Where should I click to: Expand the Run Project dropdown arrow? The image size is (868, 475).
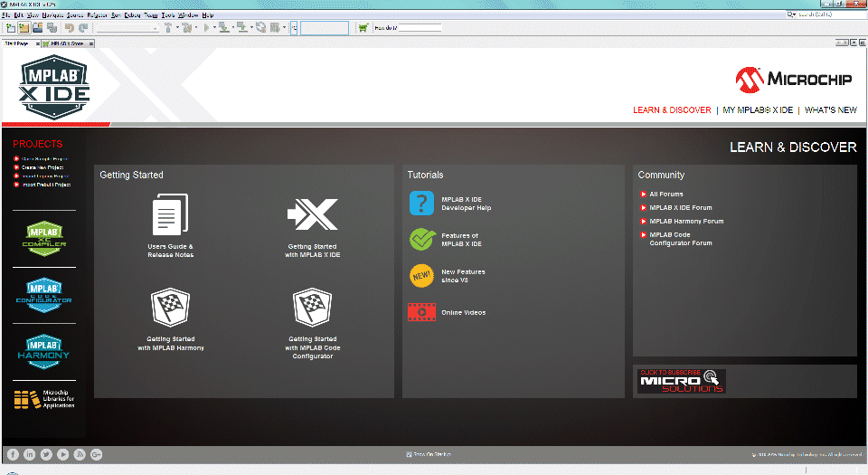pyautogui.click(x=213, y=28)
